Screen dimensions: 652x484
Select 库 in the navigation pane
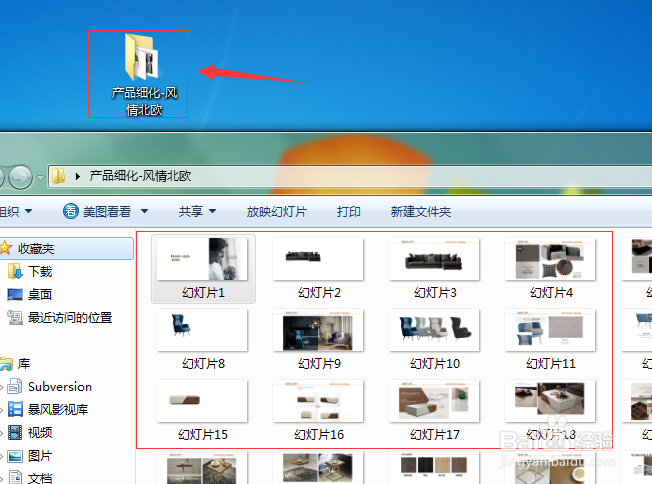24,364
